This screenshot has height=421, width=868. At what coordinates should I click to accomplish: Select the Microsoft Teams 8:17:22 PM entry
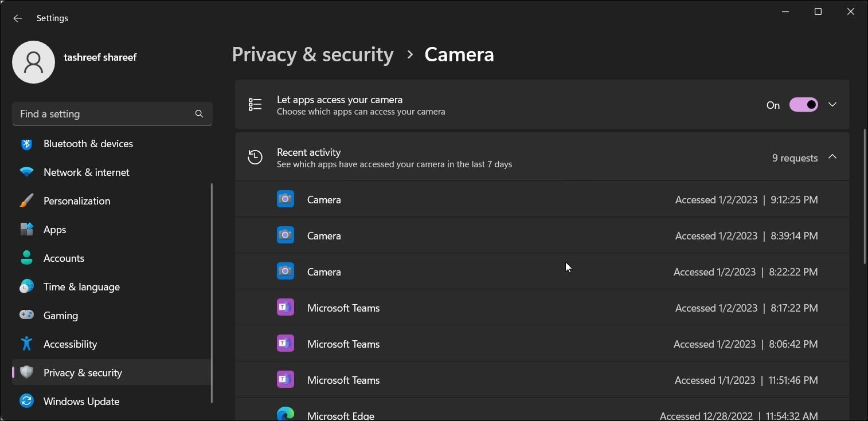pyautogui.click(x=542, y=308)
